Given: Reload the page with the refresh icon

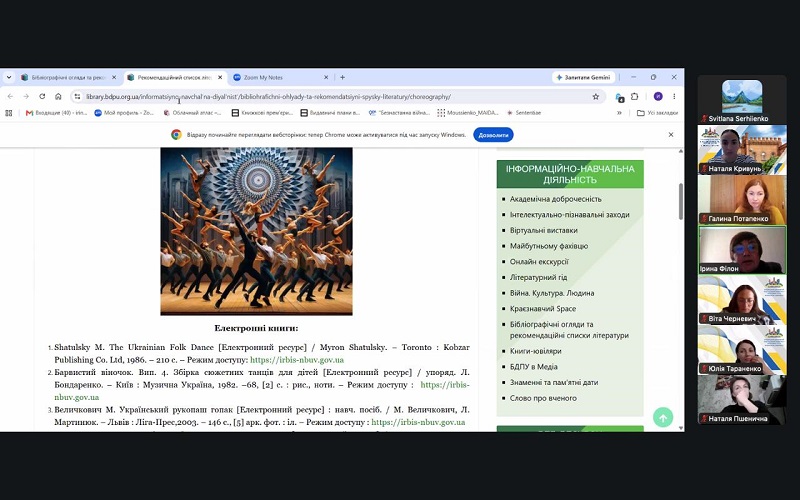Looking at the screenshot, I should pos(42,96).
